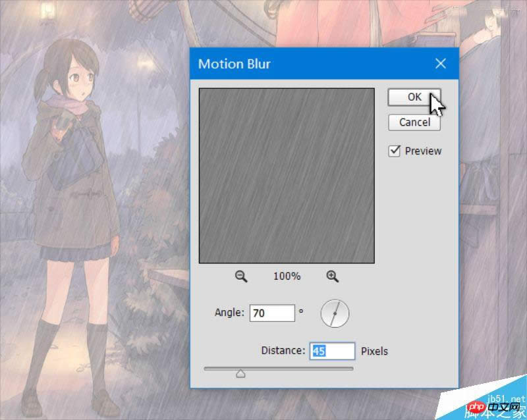
Task: Zoom in the blur preview
Action: (x=332, y=276)
